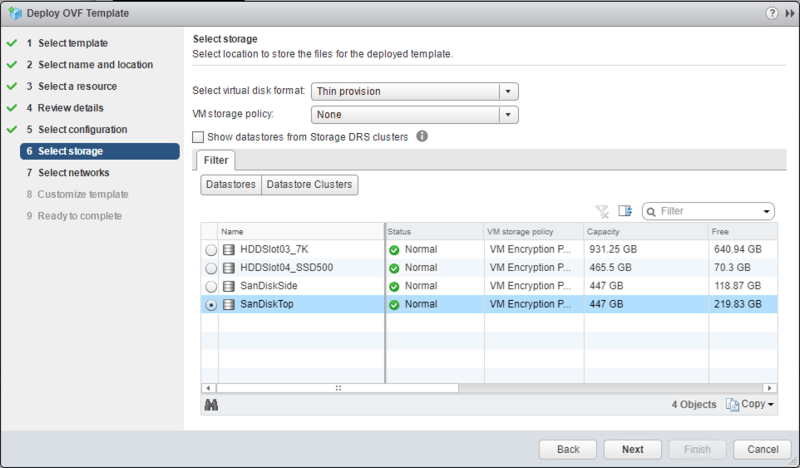Click the Back button

pos(568,449)
